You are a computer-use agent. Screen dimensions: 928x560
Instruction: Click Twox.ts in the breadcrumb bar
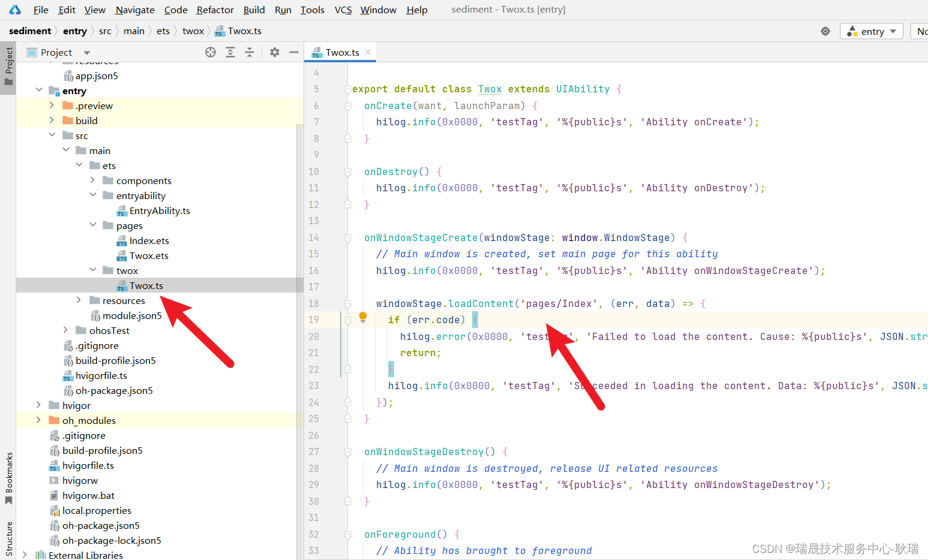coord(238,31)
